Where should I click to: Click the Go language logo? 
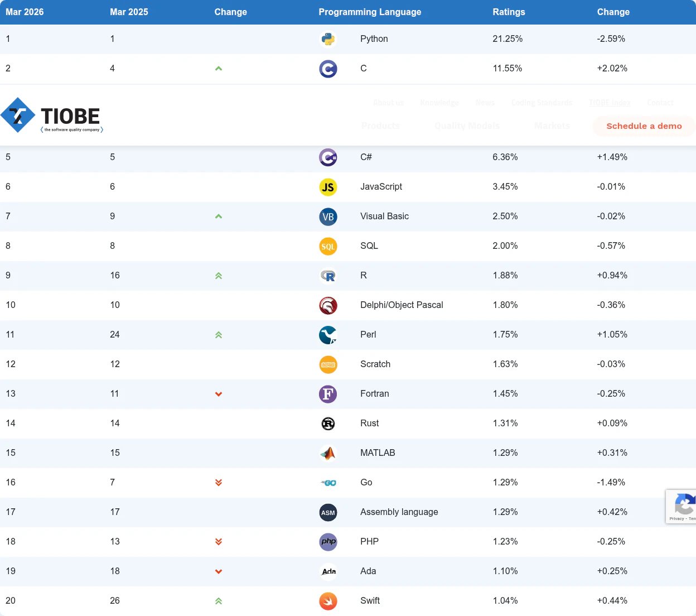click(328, 483)
